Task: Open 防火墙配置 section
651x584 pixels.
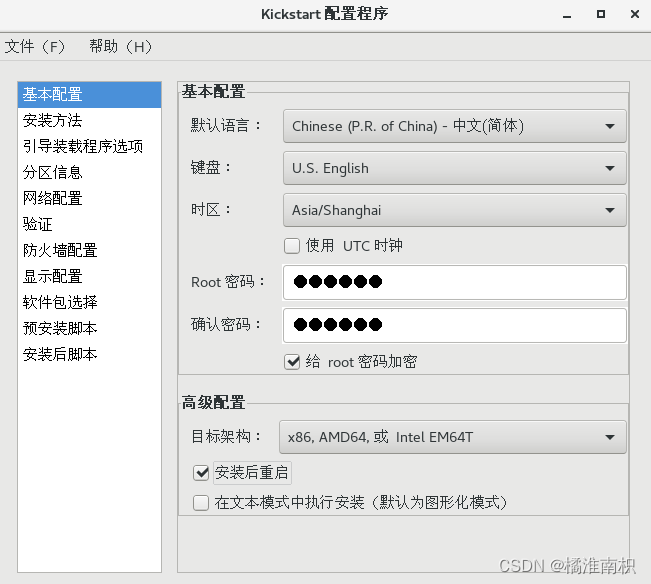Action: (x=89, y=250)
